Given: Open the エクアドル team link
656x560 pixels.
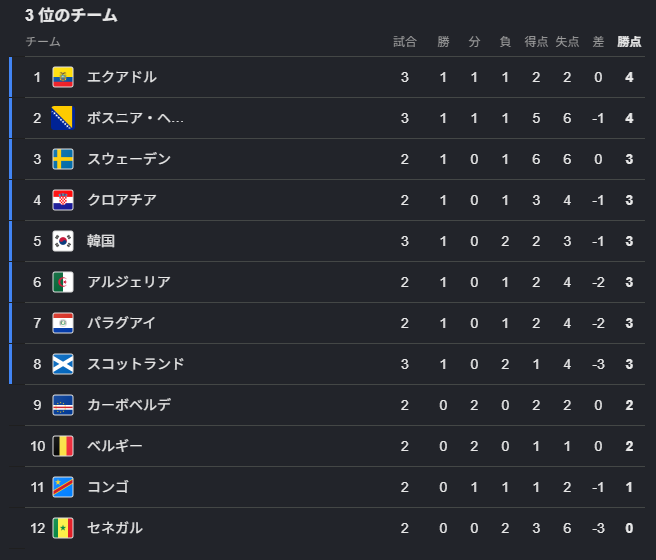Looking at the screenshot, I should 122,77.
